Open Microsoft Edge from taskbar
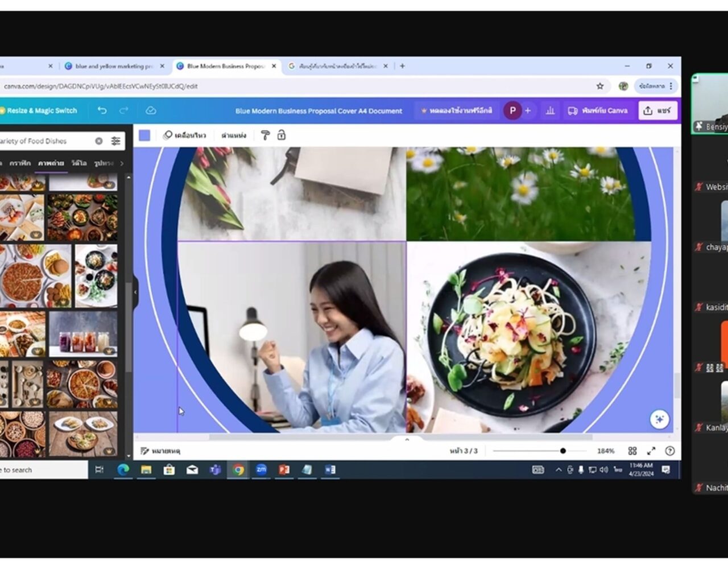Screen dimensions: 728x569 point(123,470)
